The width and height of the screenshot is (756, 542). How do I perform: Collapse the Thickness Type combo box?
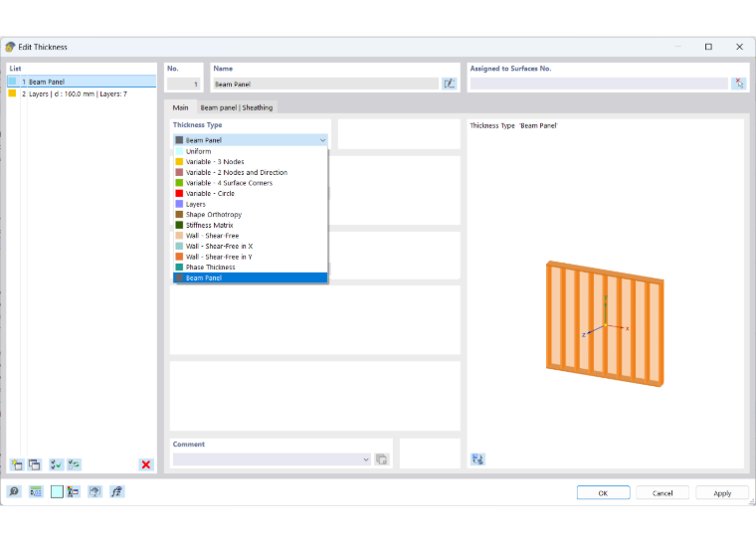[322, 140]
